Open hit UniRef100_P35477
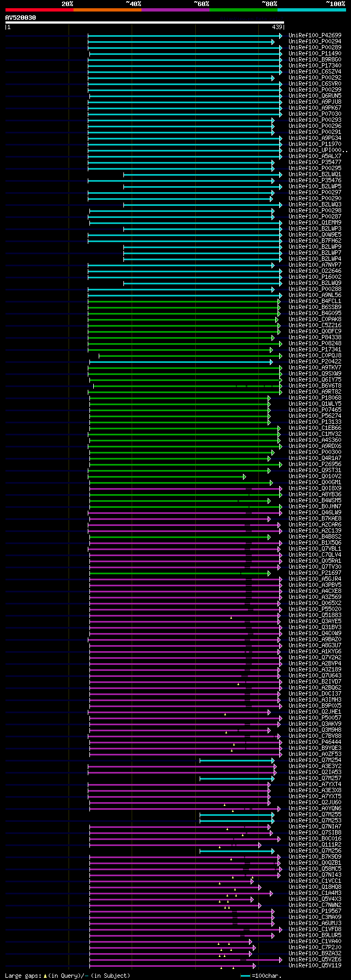The image size is (351, 980). click(315, 163)
